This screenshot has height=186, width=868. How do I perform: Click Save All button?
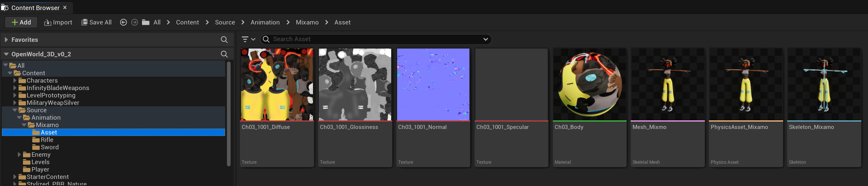point(96,22)
